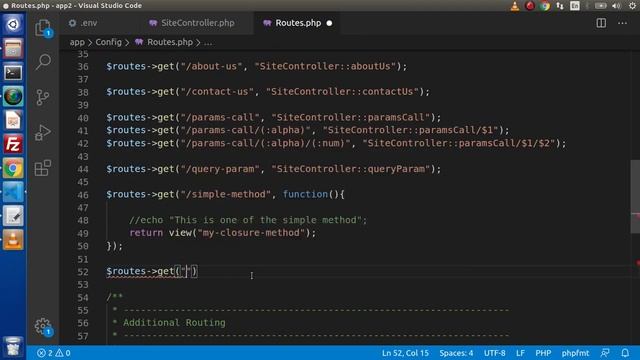Show errors and warnings in status bar
This screenshot has height=360, width=640.
[53, 353]
